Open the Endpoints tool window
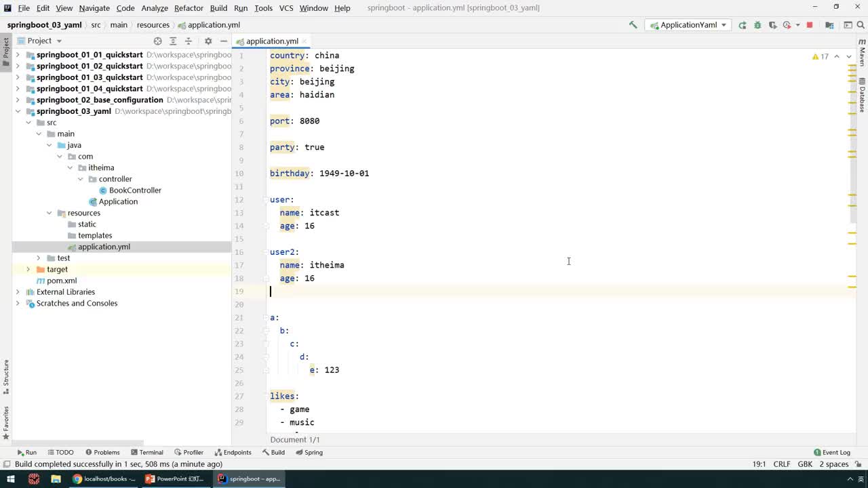The image size is (868, 488). pyautogui.click(x=233, y=452)
